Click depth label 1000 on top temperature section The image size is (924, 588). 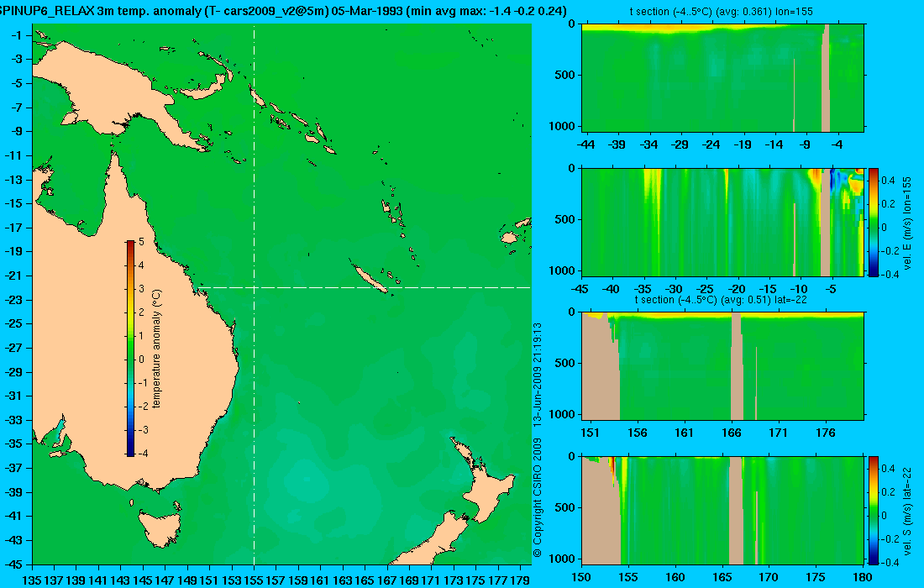(x=563, y=126)
